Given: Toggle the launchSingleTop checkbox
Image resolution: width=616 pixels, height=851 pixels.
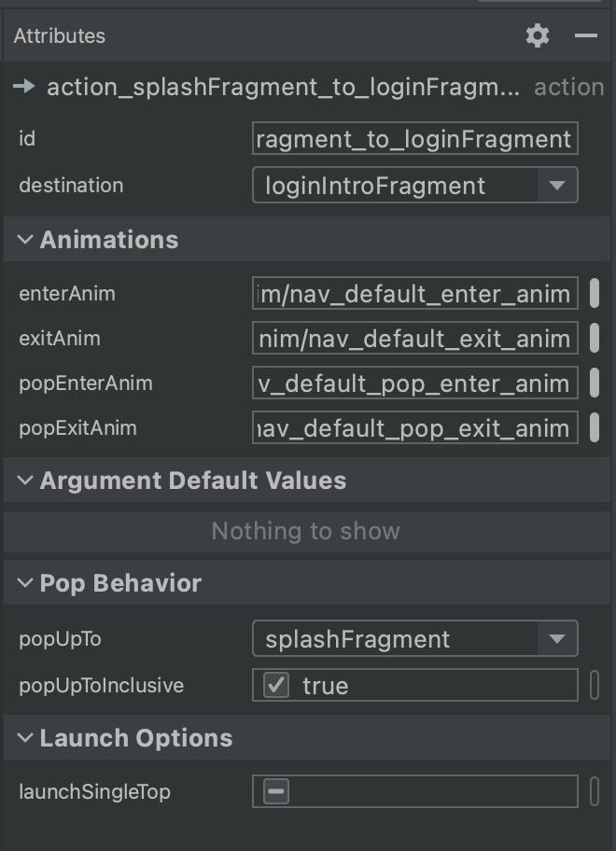Looking at the screenshot, I should (276, 792).
